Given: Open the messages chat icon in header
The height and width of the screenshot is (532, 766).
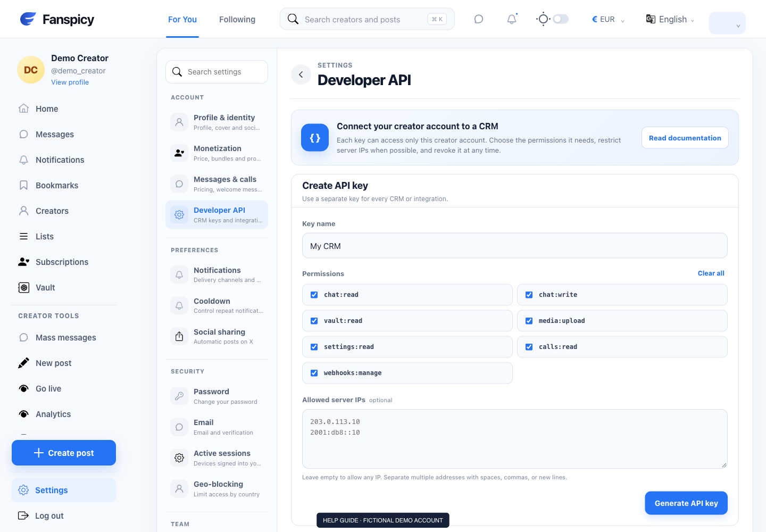Looking at the screenshot, I should point(479,19).
